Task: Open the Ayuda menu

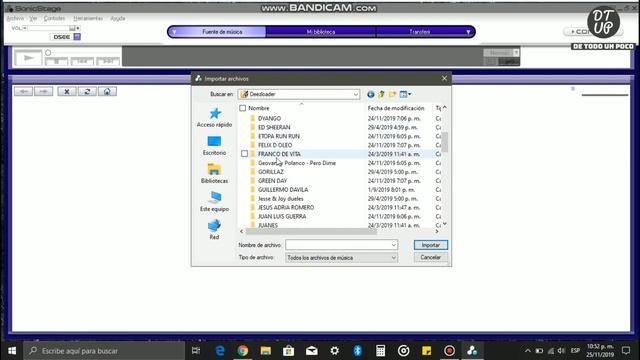Action: point(118,18)
